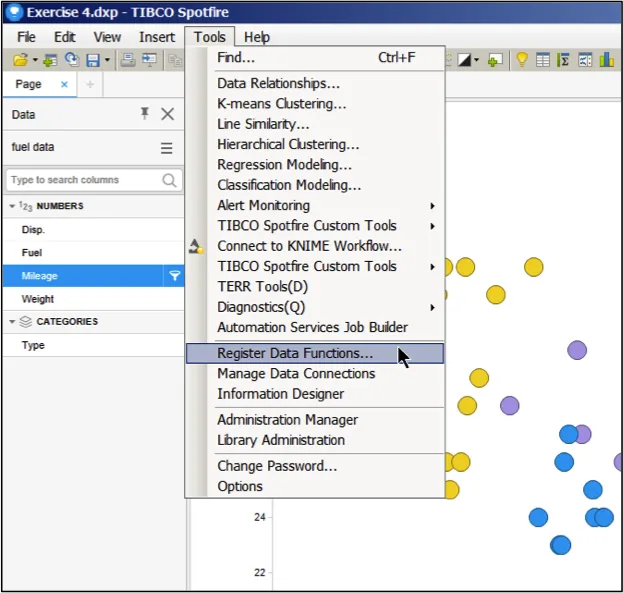Click the Print toolbar icon
Screen dimensions: 623x593
(x=128, y=60)
